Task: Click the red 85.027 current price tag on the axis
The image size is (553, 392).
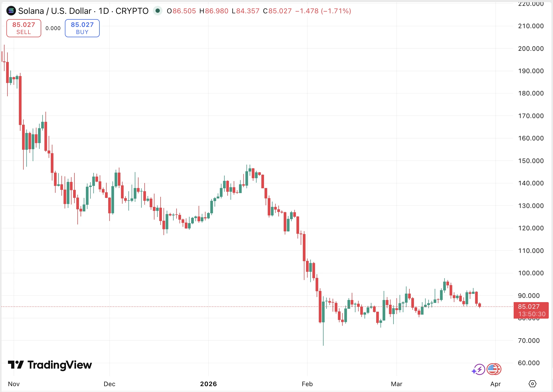Action: pos(531,310)
